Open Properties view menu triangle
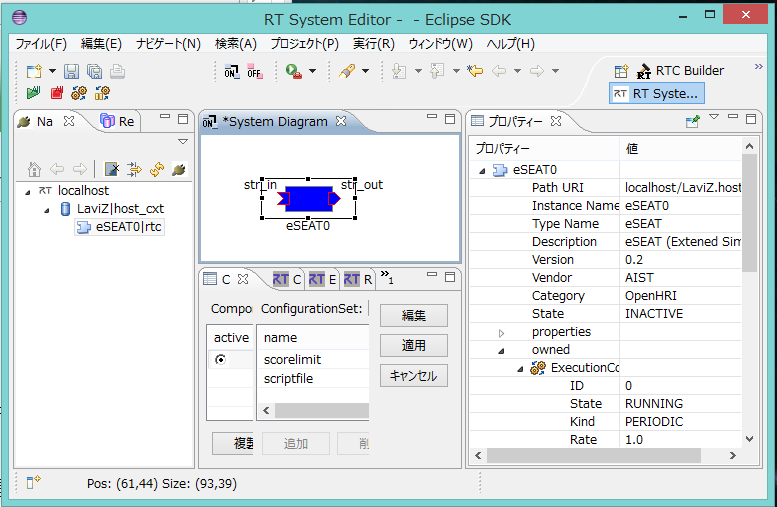 click(714, 117)
